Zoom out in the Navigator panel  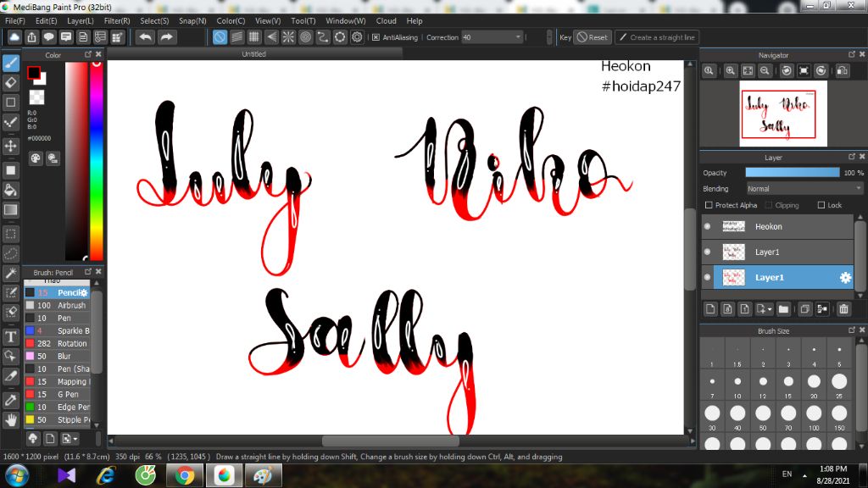click(x=765, y=71)
